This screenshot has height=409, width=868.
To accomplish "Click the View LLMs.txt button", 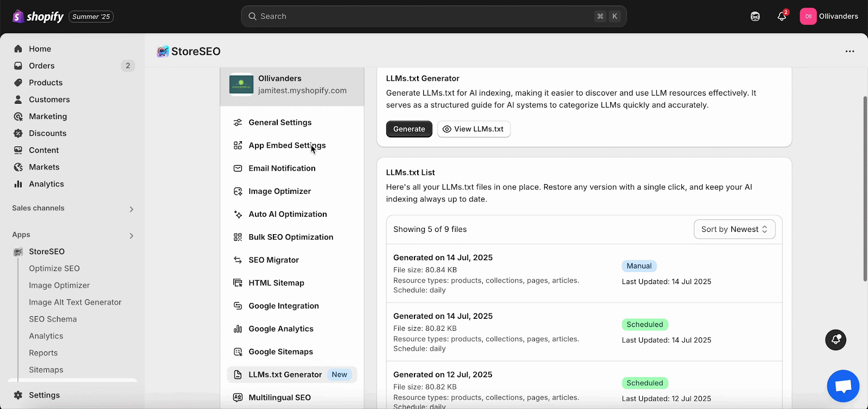I will (474, 129).
